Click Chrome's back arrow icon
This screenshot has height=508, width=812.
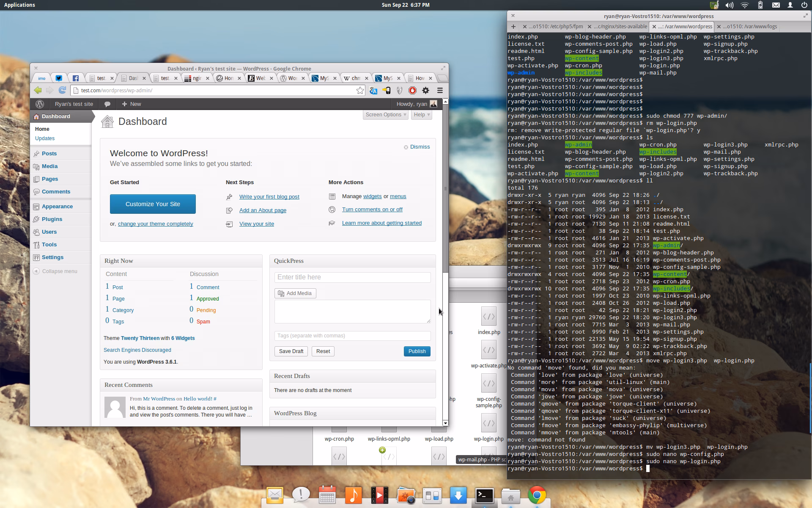coord(38,90)
